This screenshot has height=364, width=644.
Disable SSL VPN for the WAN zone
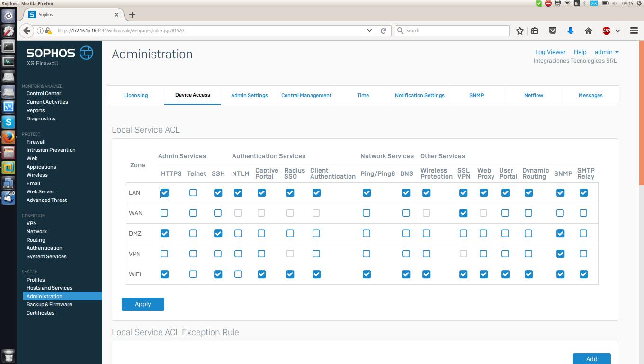coord(463,213)
